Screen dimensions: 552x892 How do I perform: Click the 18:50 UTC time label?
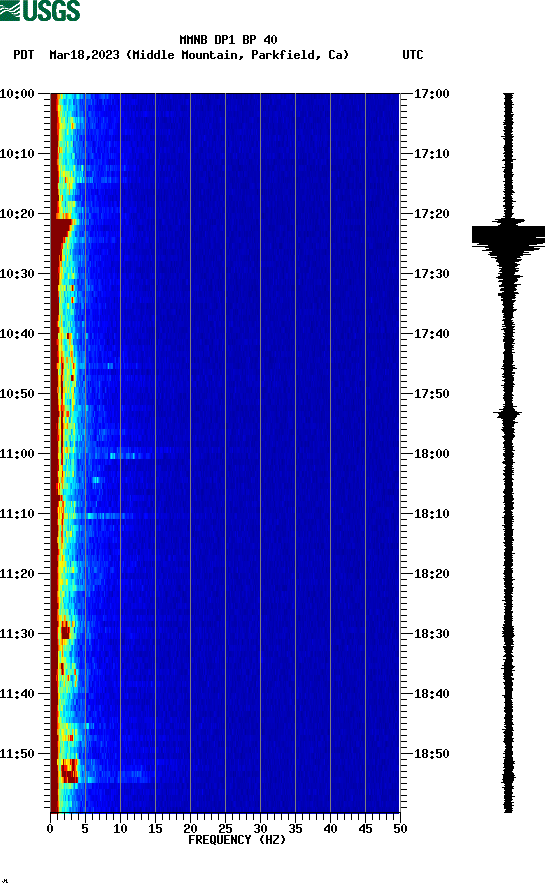coord(431,754)
